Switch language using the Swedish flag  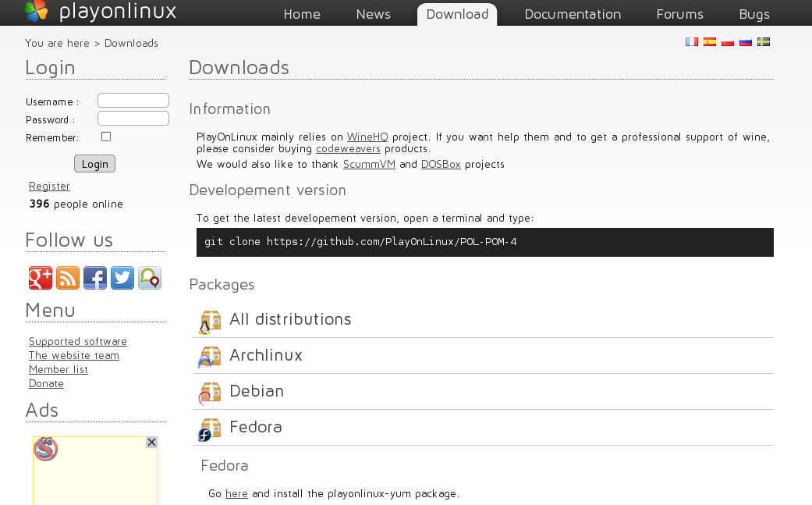tap(764, 42)
